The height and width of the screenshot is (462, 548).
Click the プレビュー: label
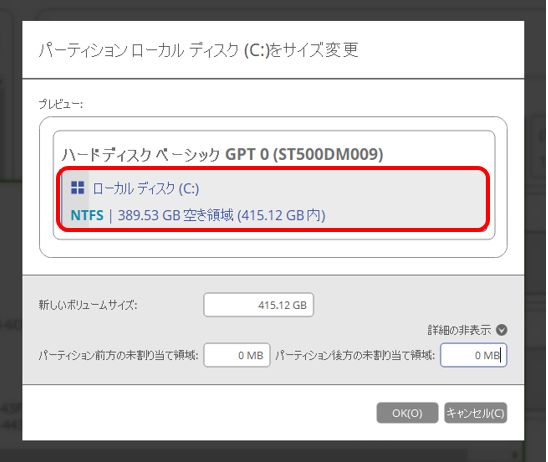click(x=60, y=104)
